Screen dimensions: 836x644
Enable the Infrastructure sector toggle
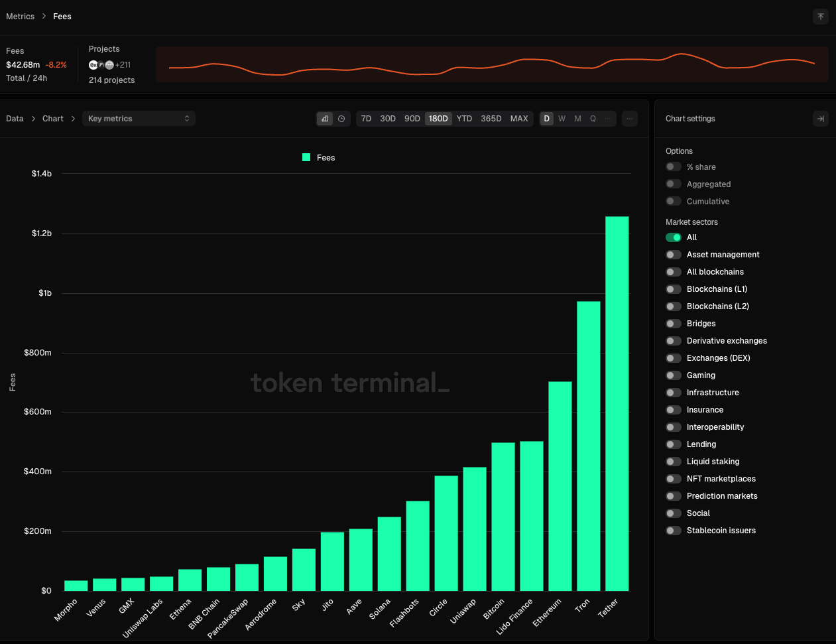coord(674,393)
